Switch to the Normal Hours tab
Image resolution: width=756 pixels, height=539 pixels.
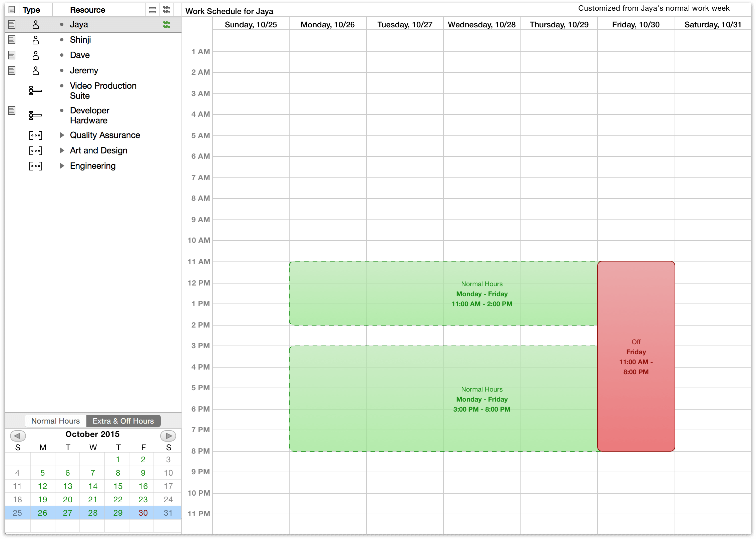(56, 421)
